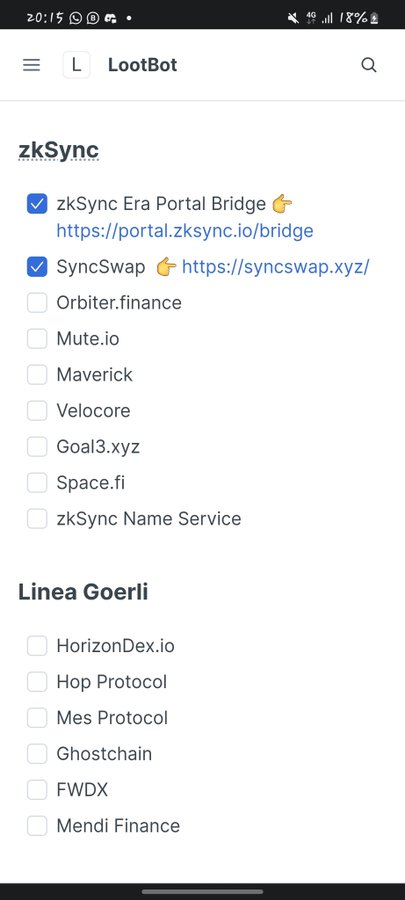Tap the LootBot title text
The image size is (405, 900).
coord(142,65)
